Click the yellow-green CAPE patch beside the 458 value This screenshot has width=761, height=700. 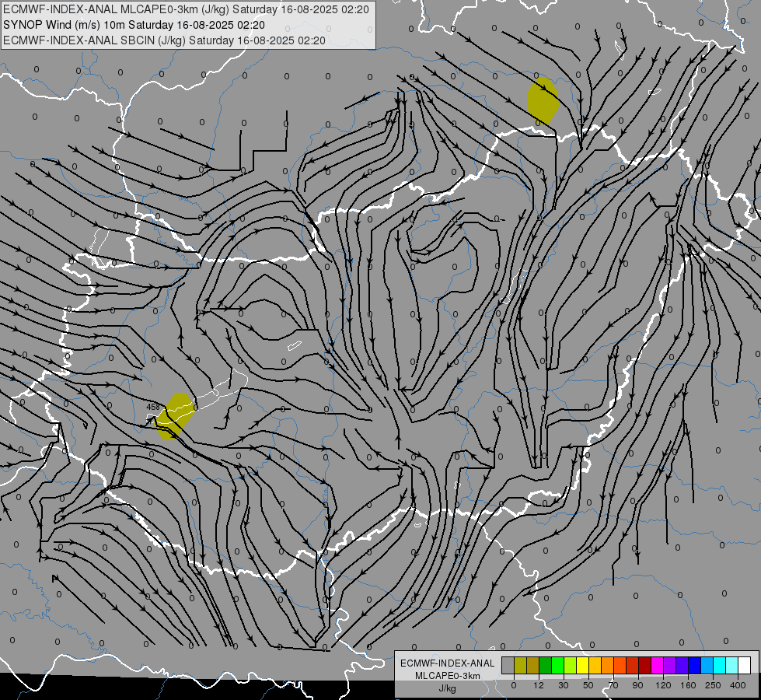(x=175, y=416)
